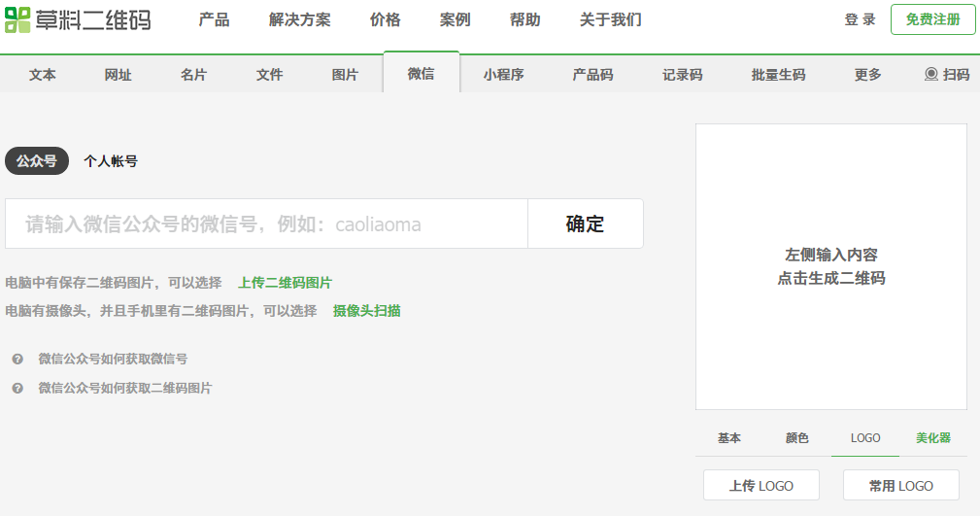Screen dimensions: 980x516
Task: Go to the 价格 page
Action: click(385, 20)
